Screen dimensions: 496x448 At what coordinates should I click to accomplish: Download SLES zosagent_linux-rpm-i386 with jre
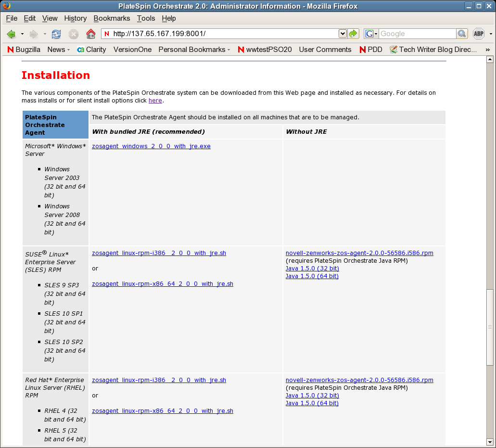(x=159, y=253)
